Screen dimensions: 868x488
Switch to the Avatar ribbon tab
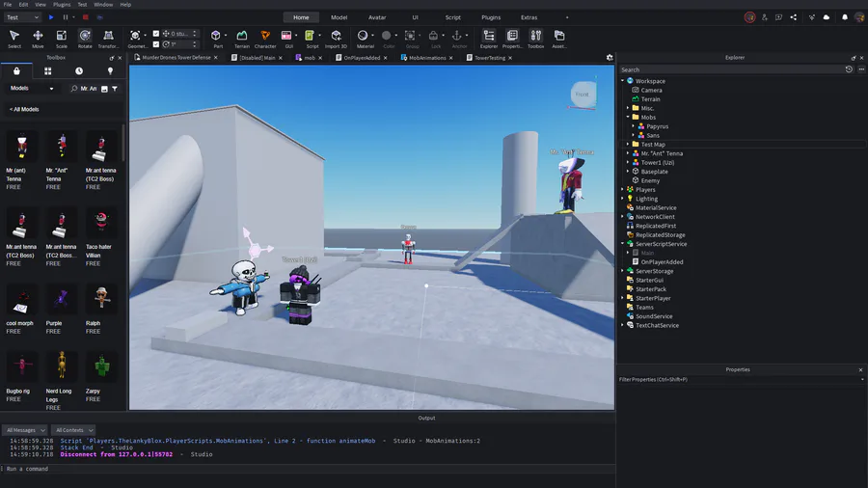377,17
